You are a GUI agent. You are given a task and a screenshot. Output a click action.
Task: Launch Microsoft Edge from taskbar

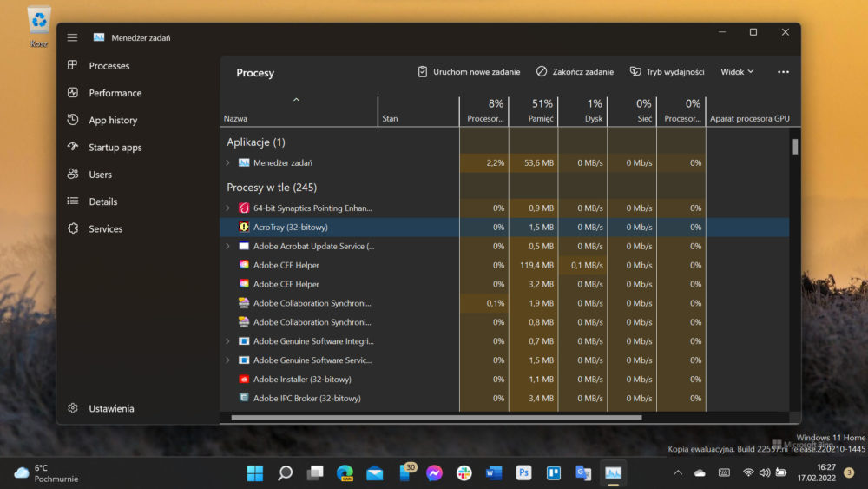pyautogui.click(x=345, y=473)
